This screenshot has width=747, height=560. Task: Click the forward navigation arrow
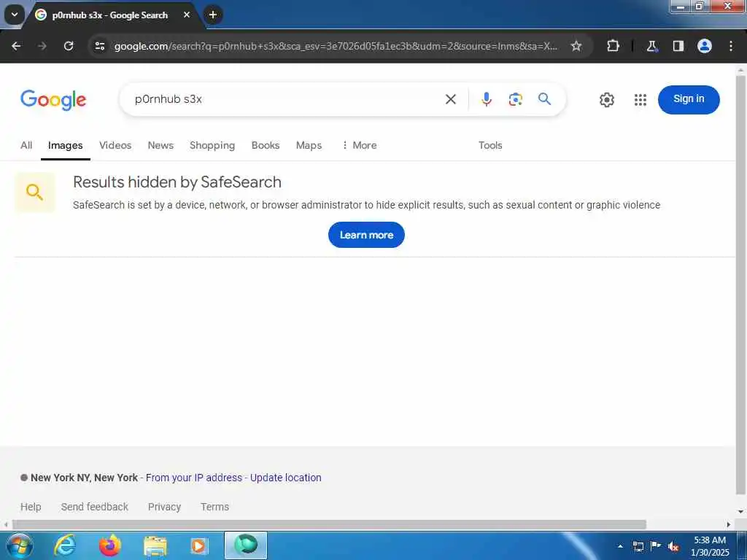click(x=42, y=46)
